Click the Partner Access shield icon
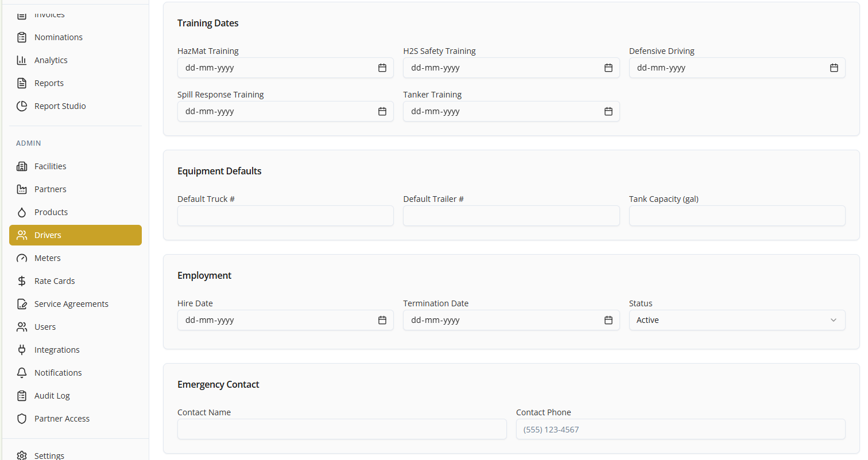Screen dimensions: 868x460 point(22,419)
